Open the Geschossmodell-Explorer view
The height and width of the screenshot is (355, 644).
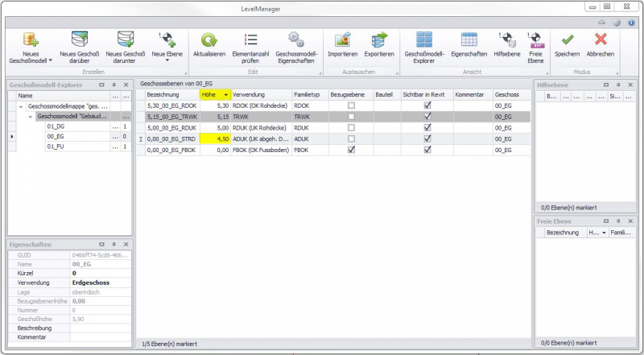click(x=424, y=39)
